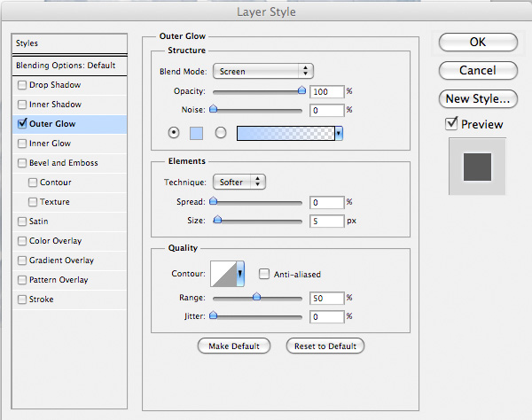Select the solid color glow radio button
Image resolution: width=532 pixels, height=420 pixels.
click(174, 133)
